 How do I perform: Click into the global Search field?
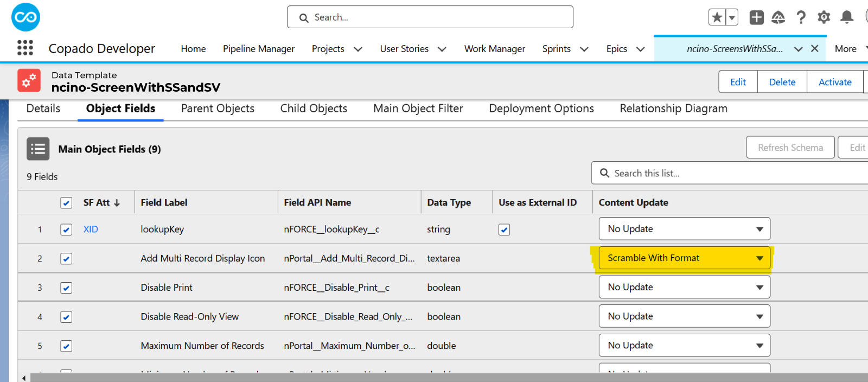[x=430, y=17]
